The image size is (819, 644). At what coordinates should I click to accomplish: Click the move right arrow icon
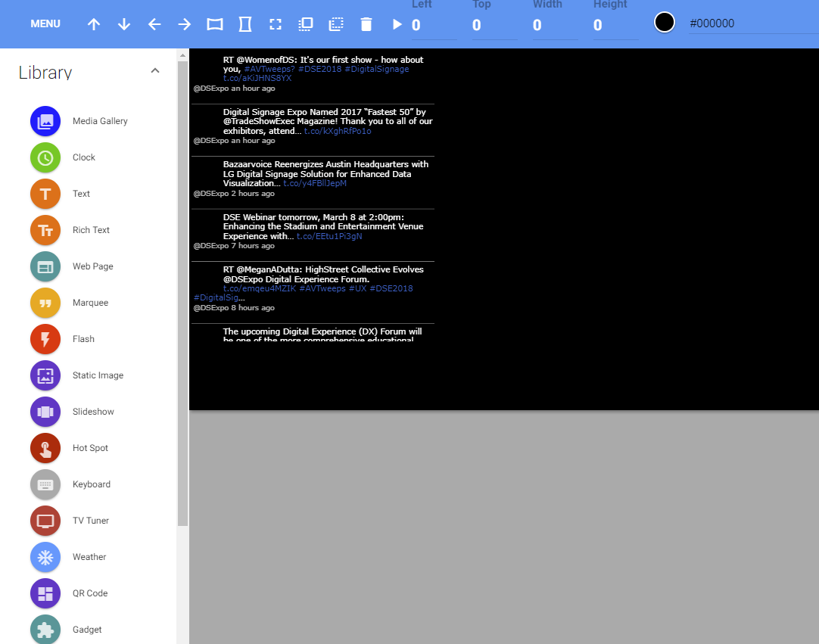pyautogui.click(x=185, y=24)
